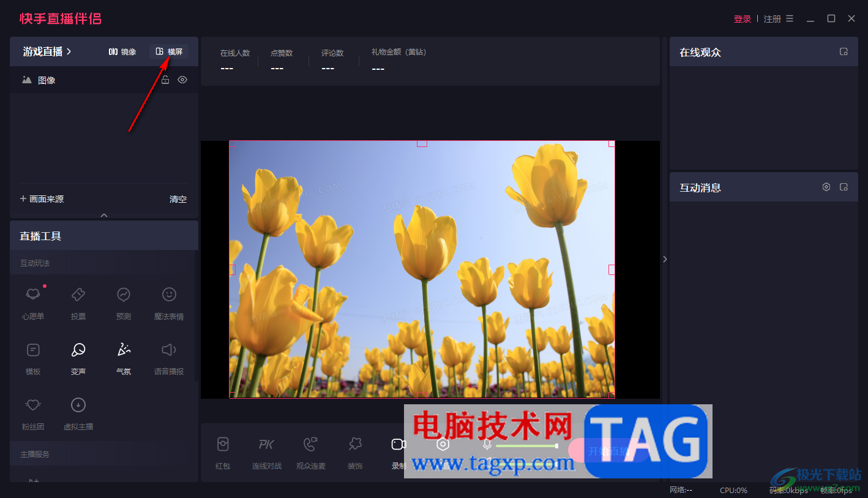Open the 虚拟主播 virtual anchor tool

[78, 413]
